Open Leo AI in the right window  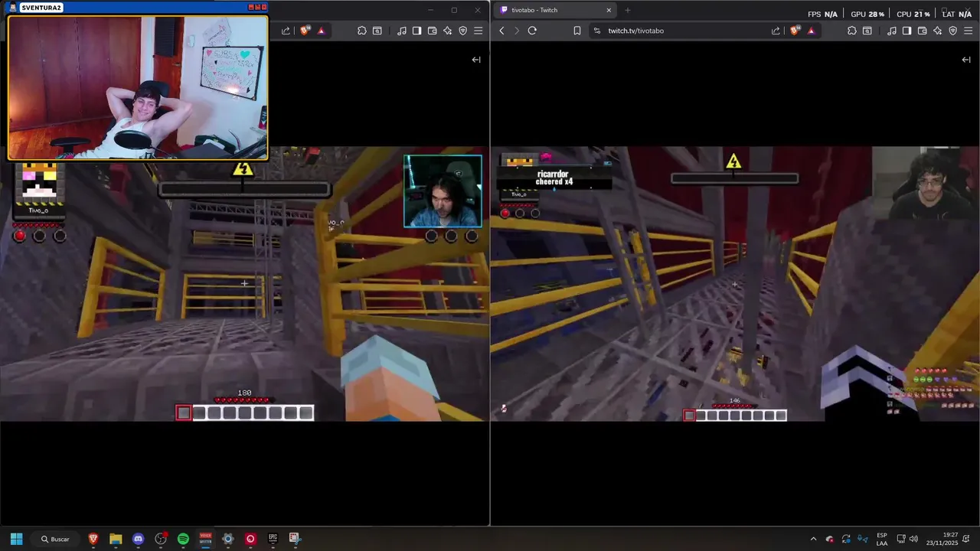(937, 31)
